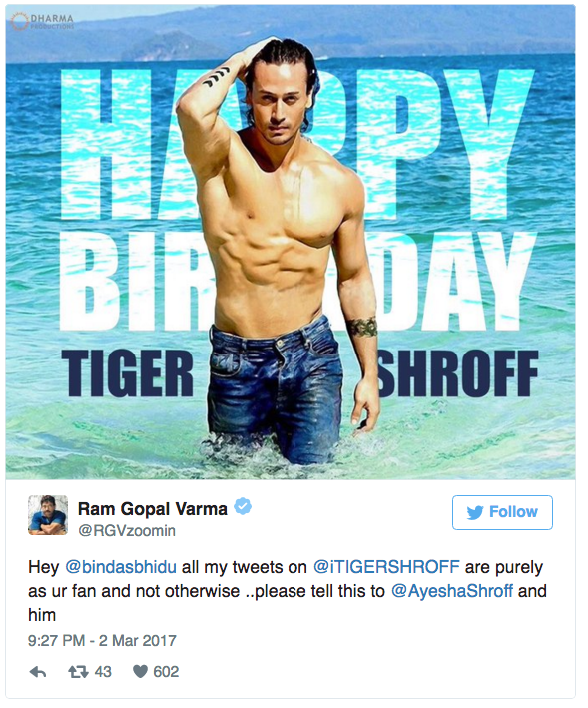Click the SHROFF lettering in the image
Viewport: 588px width, 708px height.
(458, 374)
